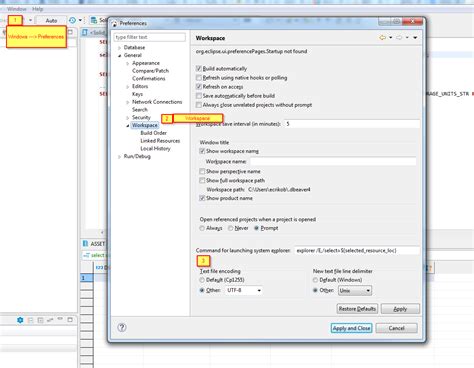Toggle Show workspace name checkbox

point(202,151)
